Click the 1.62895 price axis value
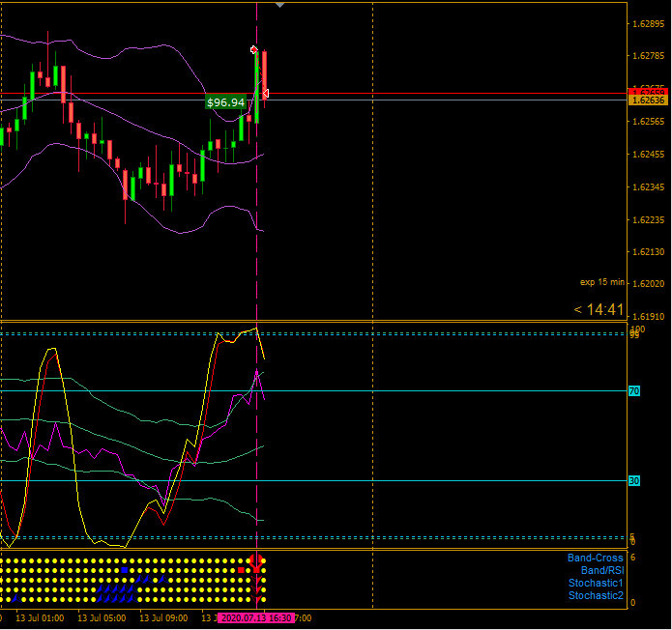Image resolution: width=672 pixels, height=630 pixels. pyautogui.click(x=649, y=23)
